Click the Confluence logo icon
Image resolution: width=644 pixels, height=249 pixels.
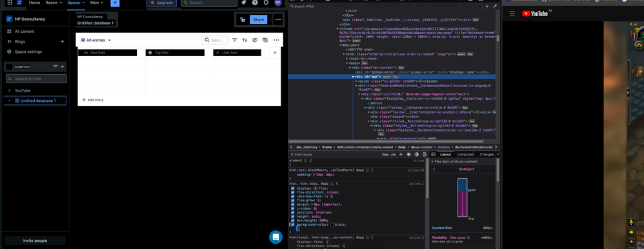pyautogui.click(x=19, y=3)
